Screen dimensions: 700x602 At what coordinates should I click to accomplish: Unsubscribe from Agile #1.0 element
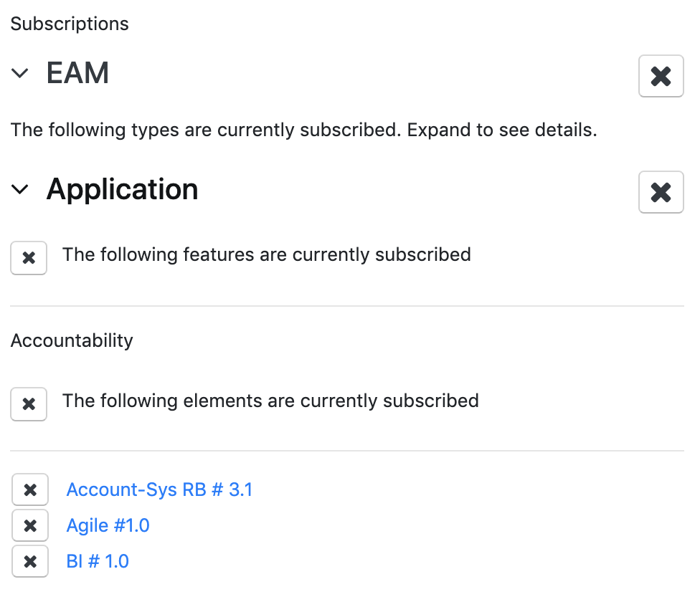tap(30, 525)
